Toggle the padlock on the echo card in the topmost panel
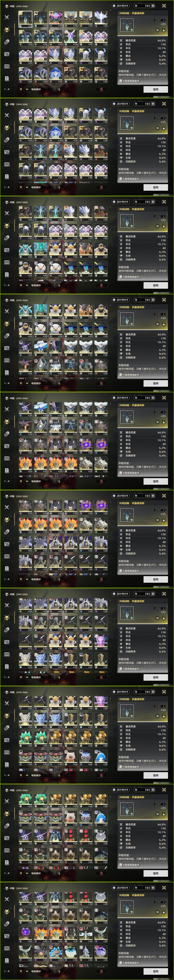This screenshot has height=980, width=174. [163, 30]
